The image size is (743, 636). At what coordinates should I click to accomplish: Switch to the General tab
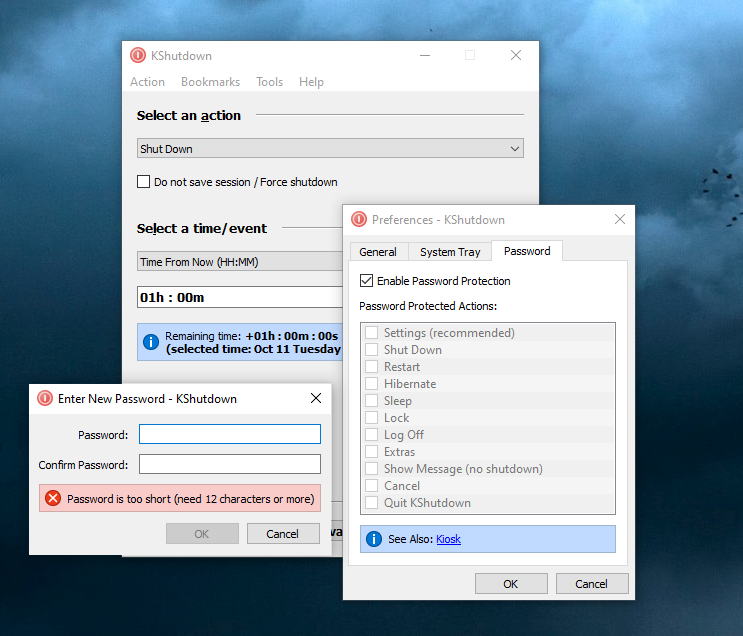pos(378,252)
